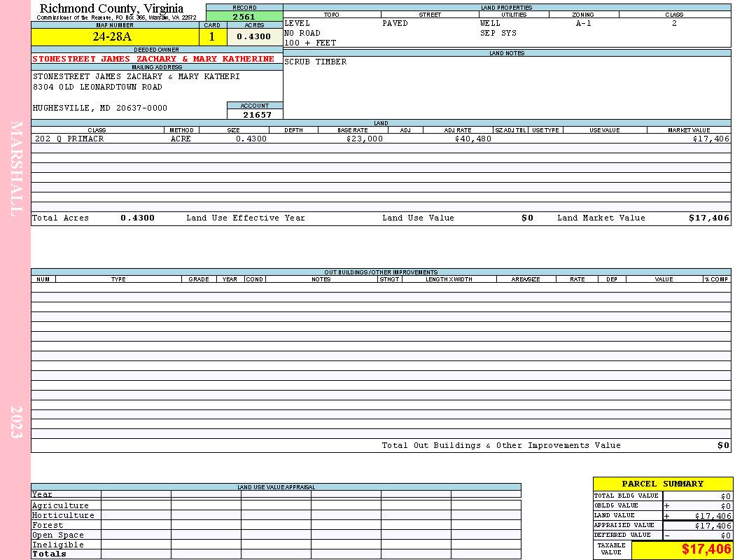Click the record number 2561
The height and width of the screenshot is (560, 735).
click(x=244, y=16)
